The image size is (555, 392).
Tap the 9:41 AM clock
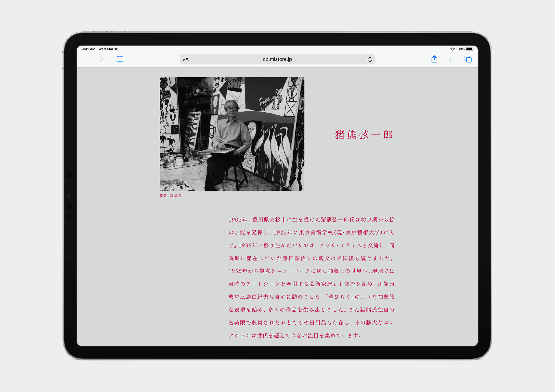tap(88, 49)
